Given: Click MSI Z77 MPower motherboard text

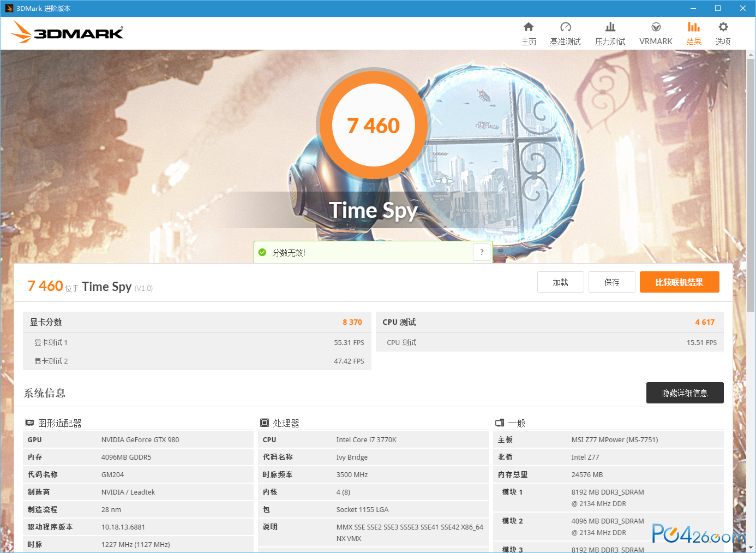Looking at the screenshot, I should [x=615, y=439].
